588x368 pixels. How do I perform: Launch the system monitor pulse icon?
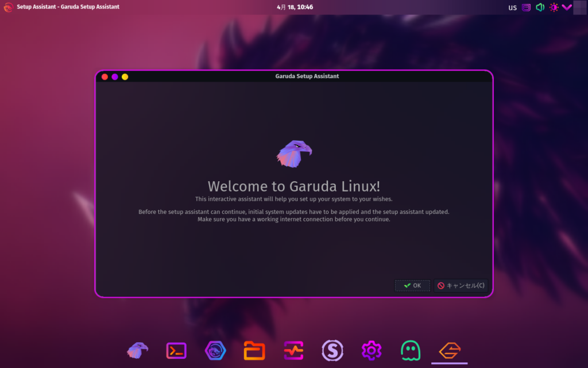[293, 350]
